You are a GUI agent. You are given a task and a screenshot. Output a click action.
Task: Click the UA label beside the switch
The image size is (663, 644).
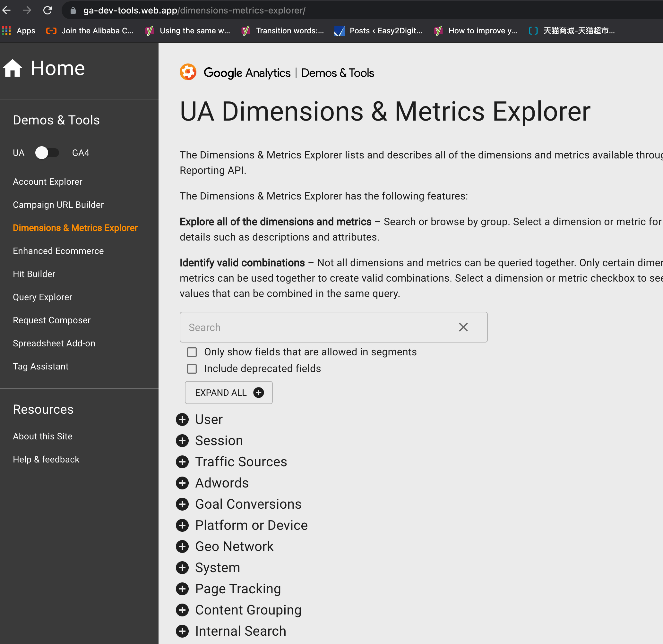(x=19, y=153)
